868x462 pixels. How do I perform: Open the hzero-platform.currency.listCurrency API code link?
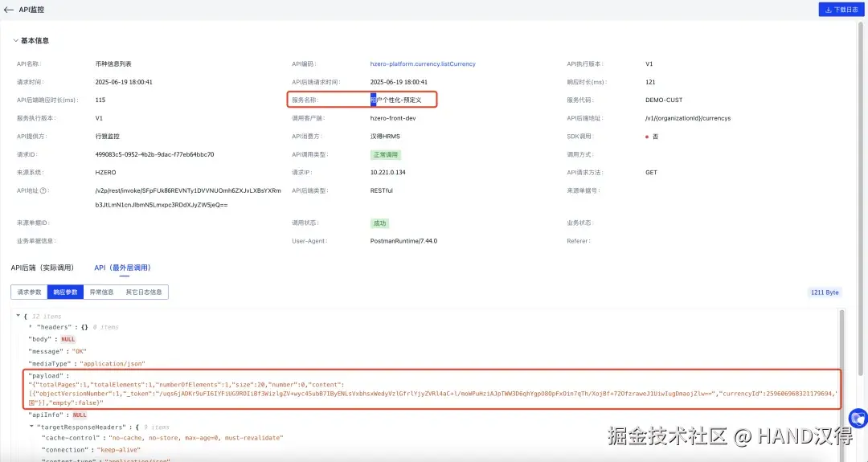[x=423, y=64]
